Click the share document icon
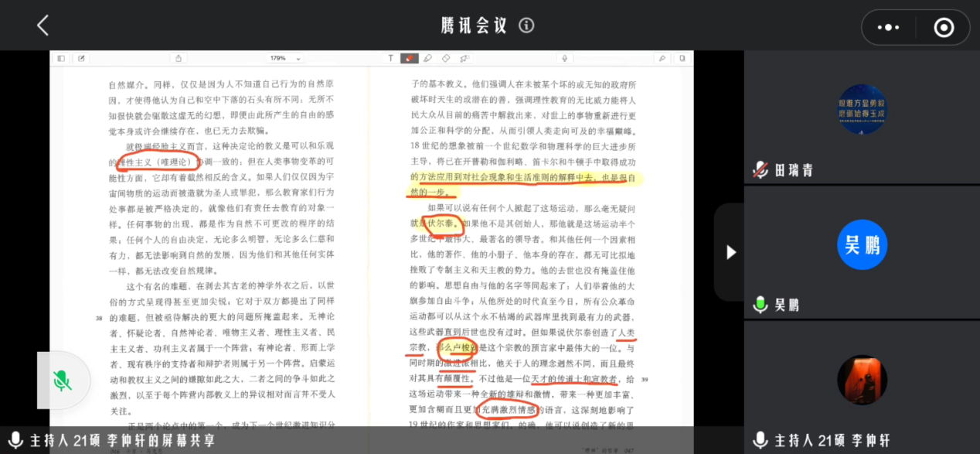 click(179, 58)
